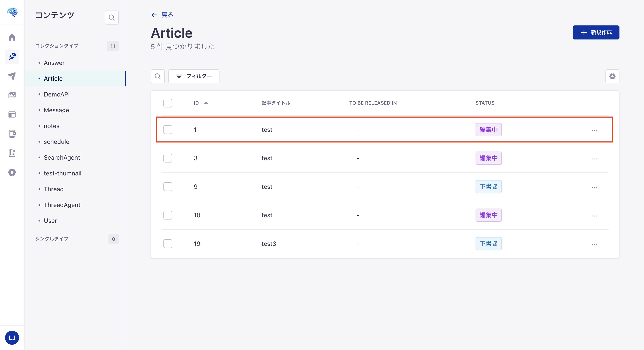Open the layout builder icon in sidebar
This screenshot has width=644, height=350.
pyautogui.click(x=12, y=114)
